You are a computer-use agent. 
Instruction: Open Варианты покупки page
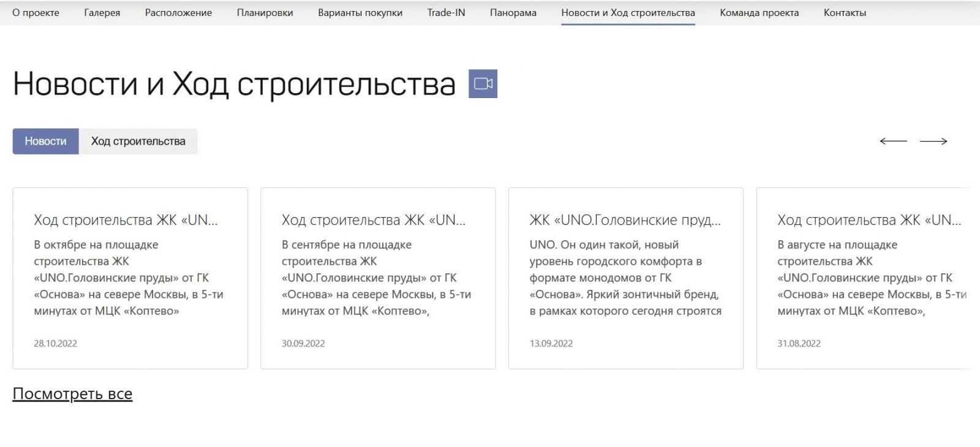(x=360, y=12)
